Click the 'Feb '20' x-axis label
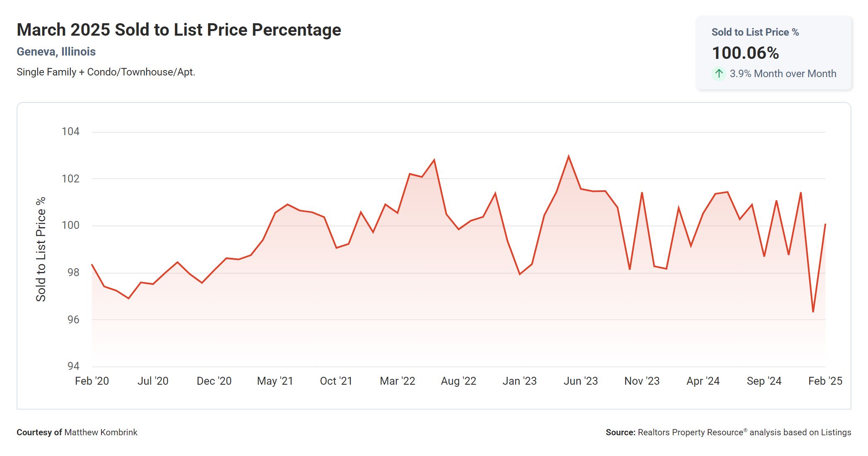This screenshot has width=868, height=456. pos(92,381)
